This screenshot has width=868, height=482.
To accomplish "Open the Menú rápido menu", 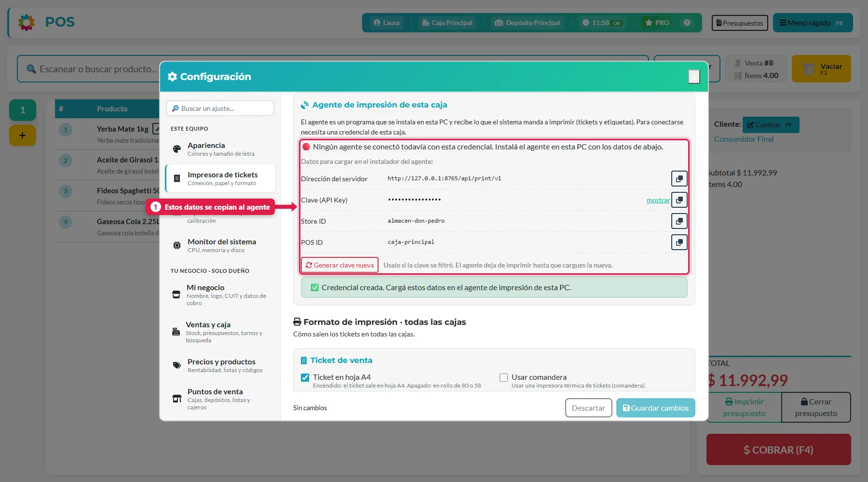I will coord(813,23).
